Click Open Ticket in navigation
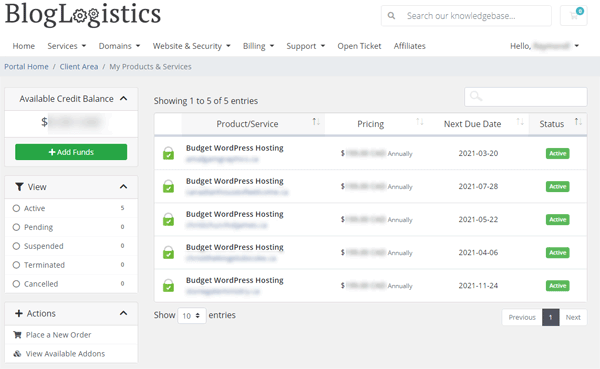Screen dimensions: 600x369 tap(359, 46)
